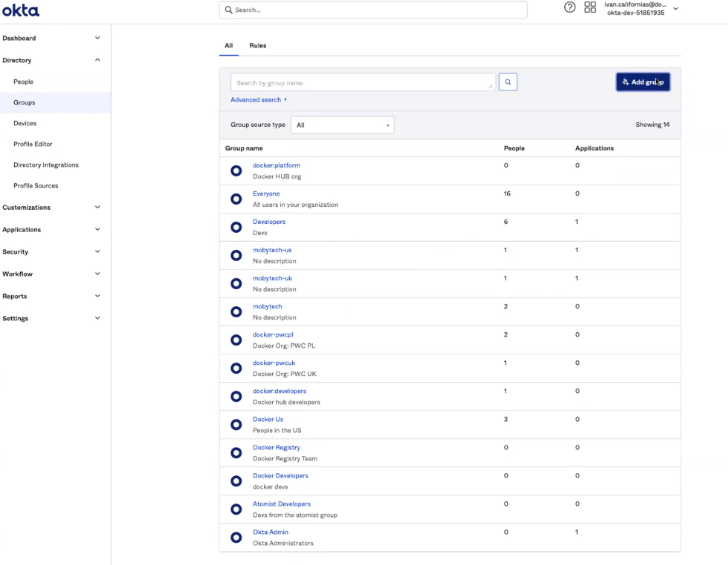Image resolution: width=728 pixels, height=565 pixels.
Task: Open the mobytech group link
Action: point(268,306)
